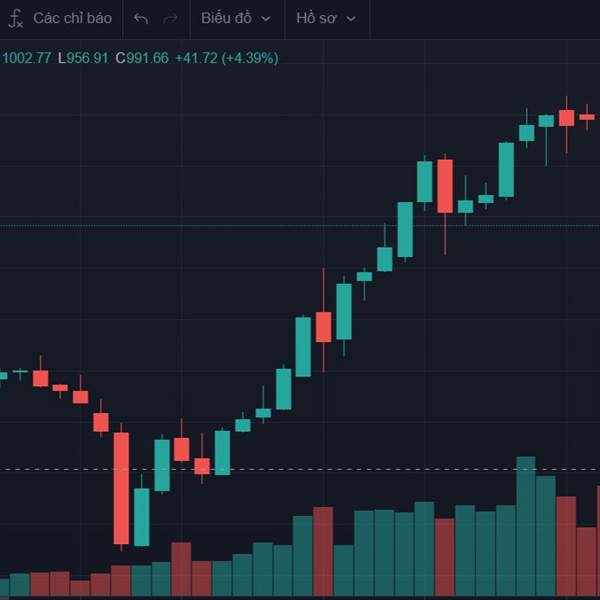Click the chevron next to Hồ sơ
This screenshot has height=600, width=600.
pos(351,19)
